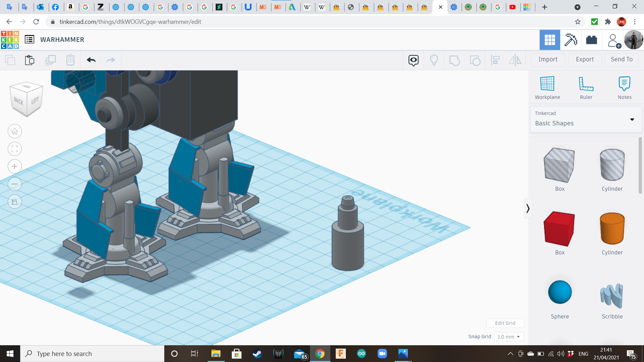The image size is (644, 362).
Task: Toggle the View cube to LEFT face
Action: click(x=35, y=101)
